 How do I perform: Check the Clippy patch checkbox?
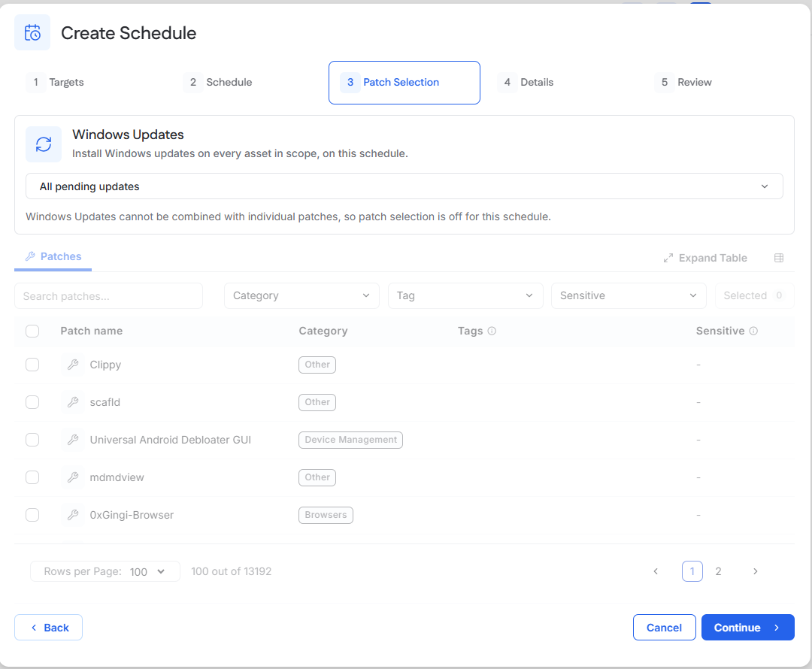click(32, 365)
